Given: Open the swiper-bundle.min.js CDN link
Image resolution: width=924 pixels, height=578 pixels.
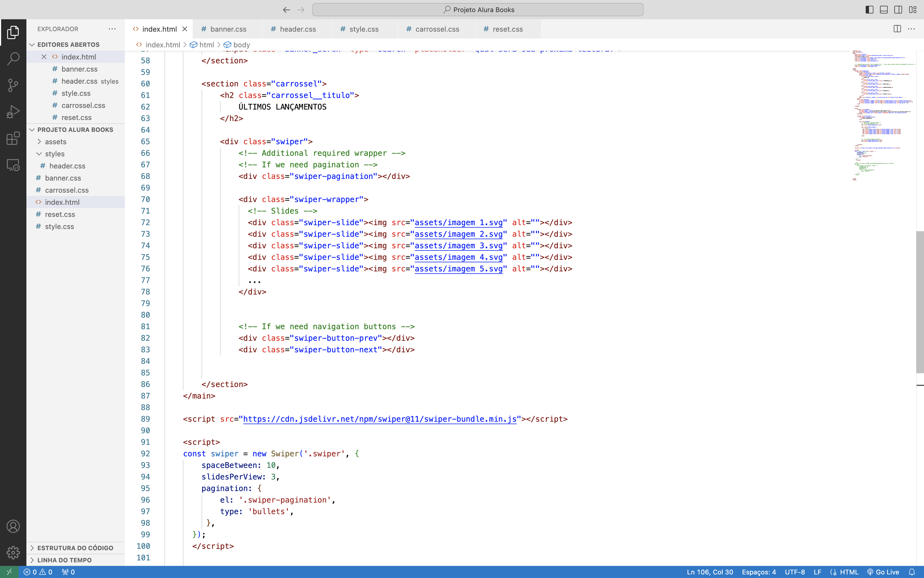Looking at the screenshot, I should 380,419.
